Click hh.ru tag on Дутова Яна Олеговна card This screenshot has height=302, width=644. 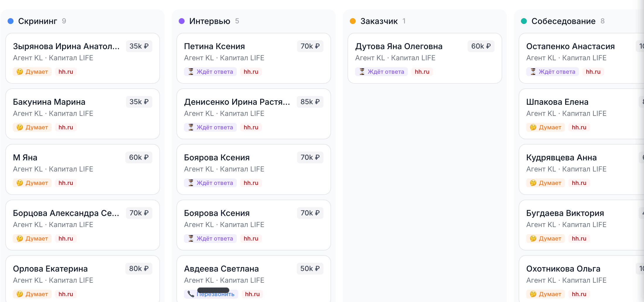pos(422,72)
